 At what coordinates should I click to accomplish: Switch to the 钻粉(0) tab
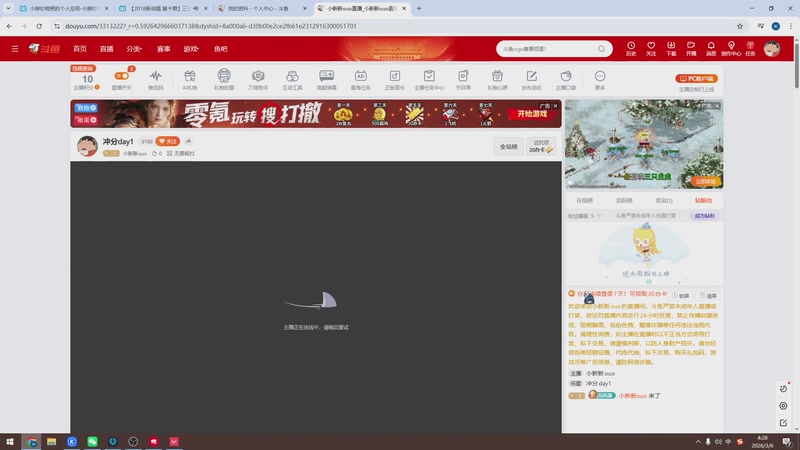pyautogui.click(x=704, y=201)
